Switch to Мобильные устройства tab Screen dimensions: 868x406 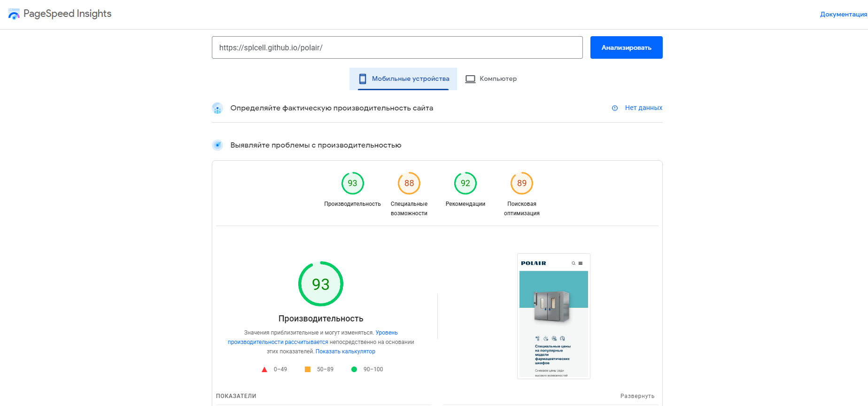pyautogui.click(x=403, y=78)
